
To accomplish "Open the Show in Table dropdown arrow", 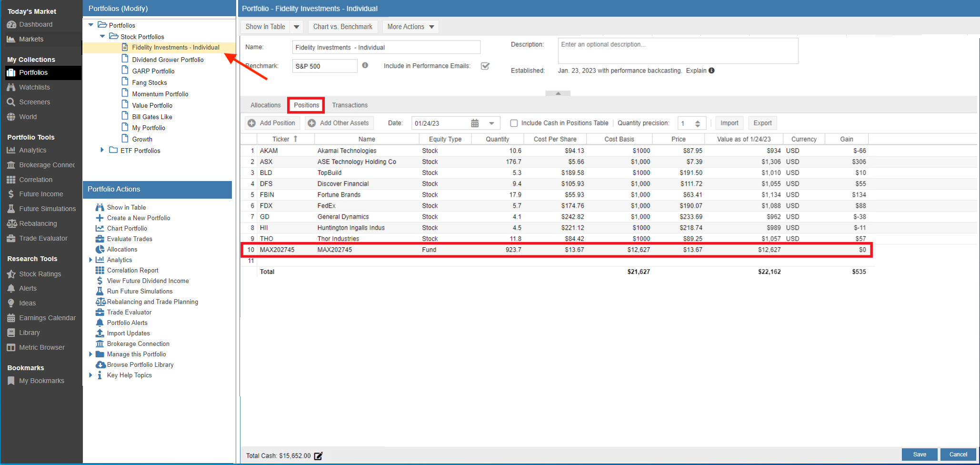I will pos(296,27).
